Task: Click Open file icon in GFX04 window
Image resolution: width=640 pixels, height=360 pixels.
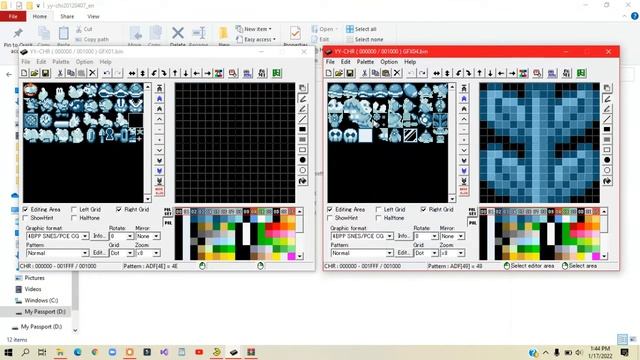Action: click(x=339, y=73)
